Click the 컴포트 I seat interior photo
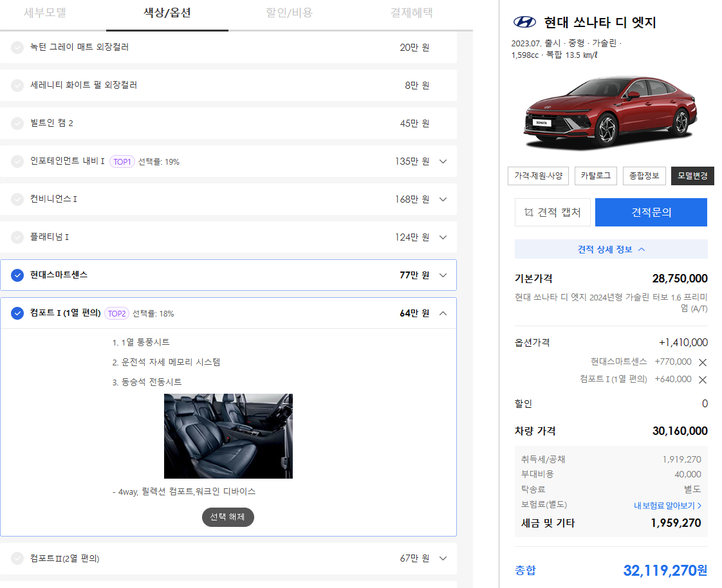 point(228,436)
